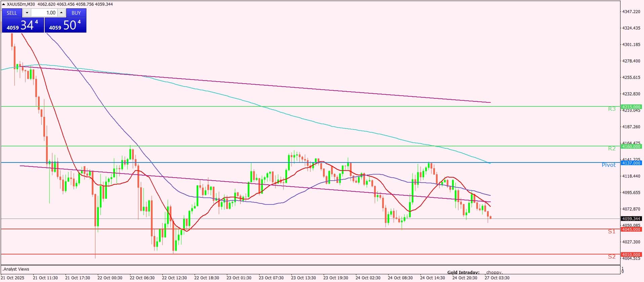Click the 4045.000 red price tag
Screen dimensions: 644x282
tap(631, 229)
